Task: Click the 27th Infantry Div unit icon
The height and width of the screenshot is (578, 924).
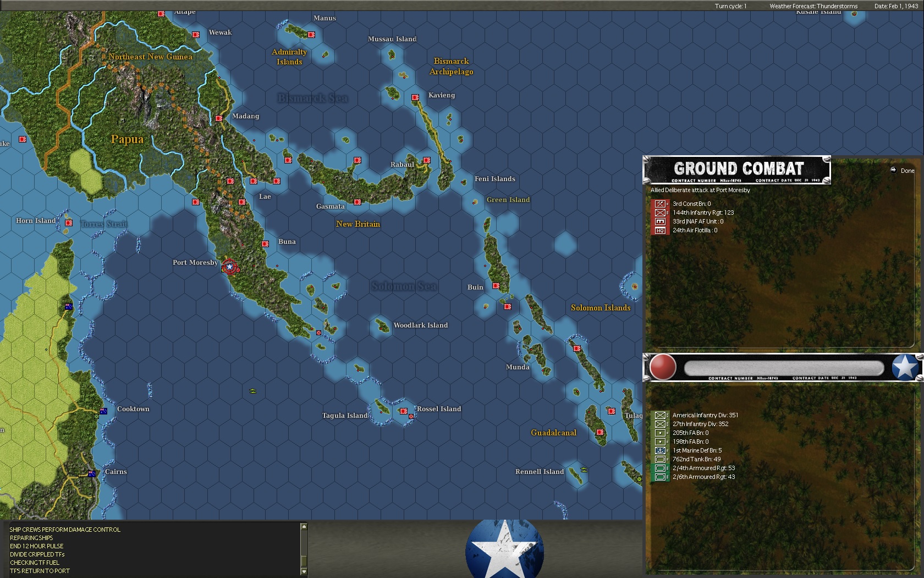Action: point(660,424)
